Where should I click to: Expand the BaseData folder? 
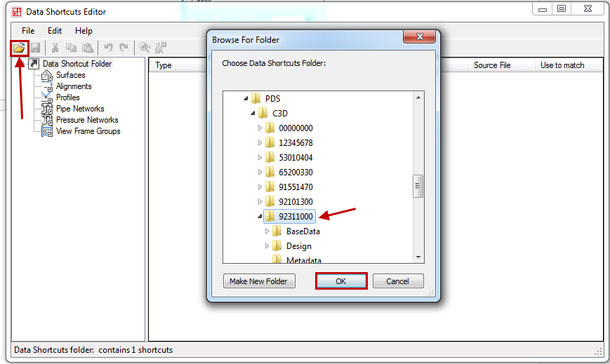(x=267, y=231)
